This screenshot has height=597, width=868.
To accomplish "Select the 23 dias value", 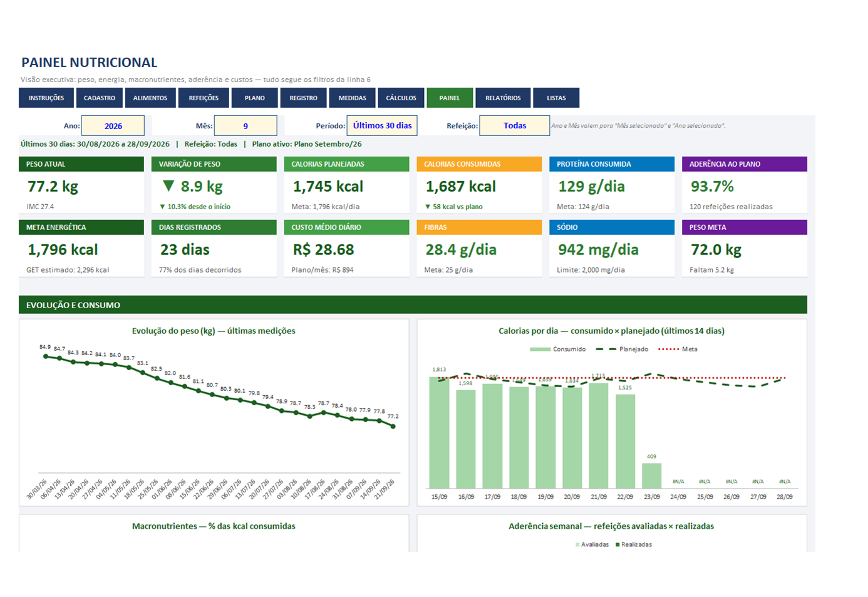I will [x=185, y=249].
